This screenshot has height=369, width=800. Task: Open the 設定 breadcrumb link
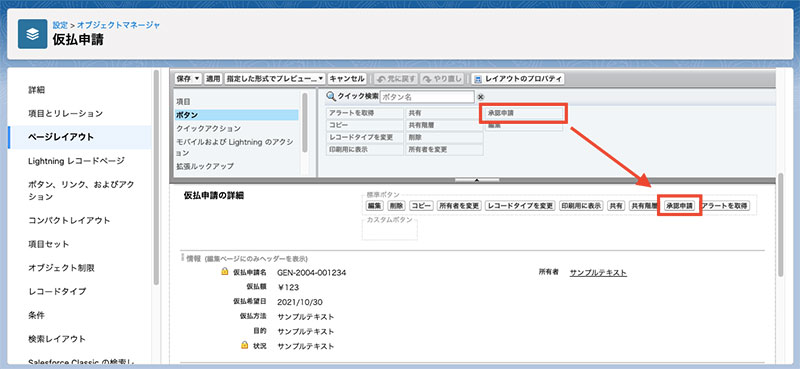coord(60,24)
